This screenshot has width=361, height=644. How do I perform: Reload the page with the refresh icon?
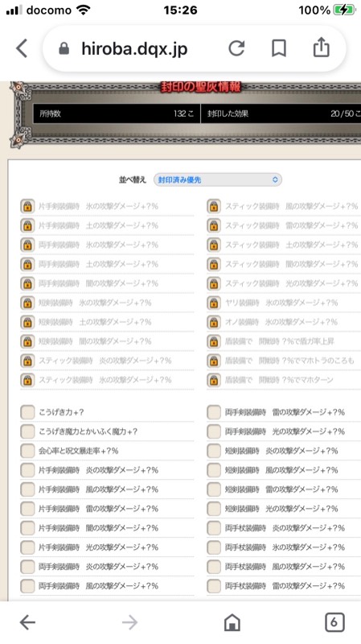tap(236, 48)
